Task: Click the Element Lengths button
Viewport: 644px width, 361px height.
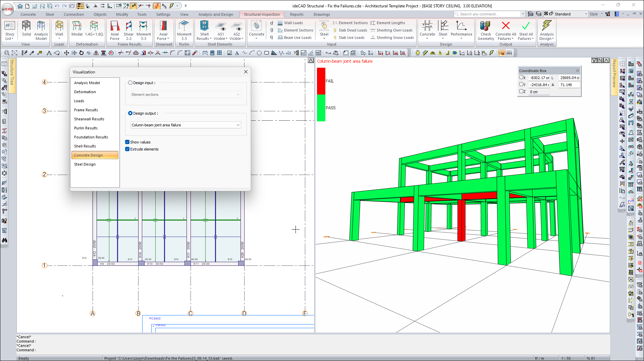Action: [390, 23]
